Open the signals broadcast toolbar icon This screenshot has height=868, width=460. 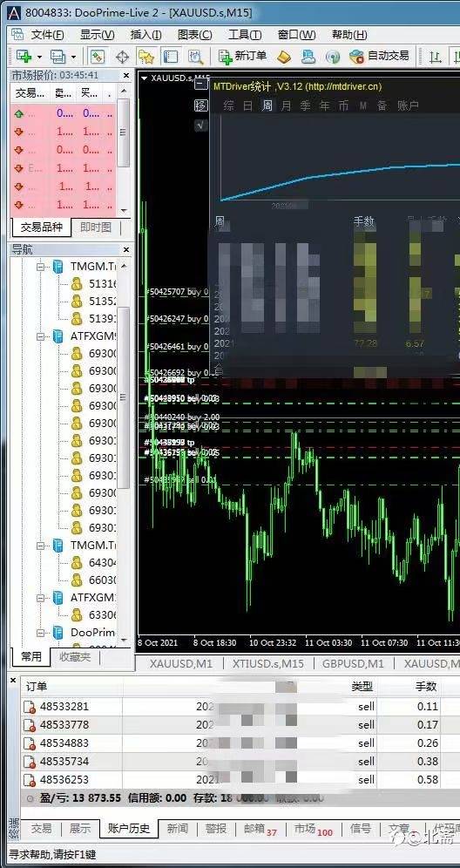[x=332, y=57]
